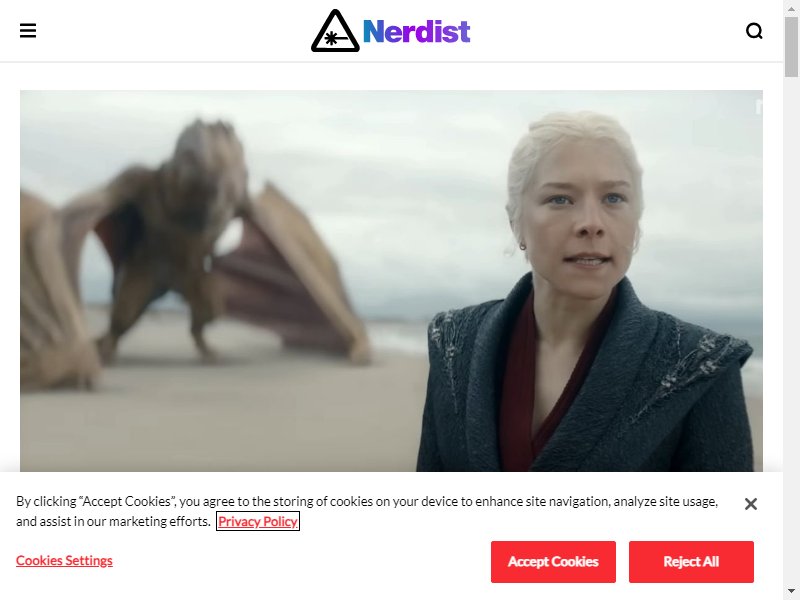Viewport: 800px width, 600px height.
Task: Click the vertical scrollbar thumb
Action: tap(791, 47)
